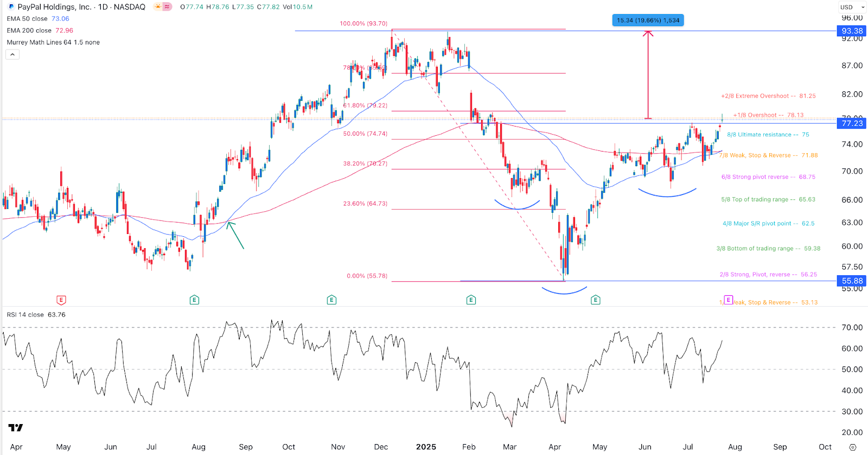Image resolution: width=868 pixels, height=455 pixels.
Task: Click the PayPal Holdings, Inc. symbol title
Action: (54, 7)
